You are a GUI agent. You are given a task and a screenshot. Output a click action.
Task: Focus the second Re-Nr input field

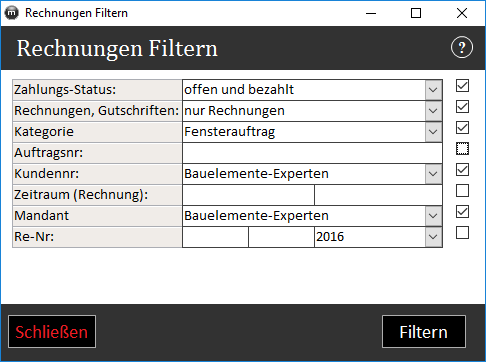point(281,237)
